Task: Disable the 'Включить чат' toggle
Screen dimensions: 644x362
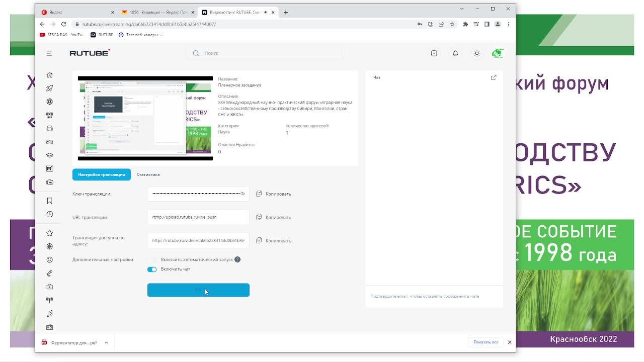Action: click(152, 269)
